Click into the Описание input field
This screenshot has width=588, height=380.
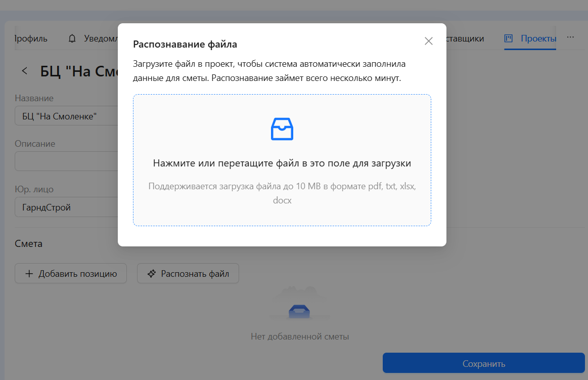click(66, 161)
